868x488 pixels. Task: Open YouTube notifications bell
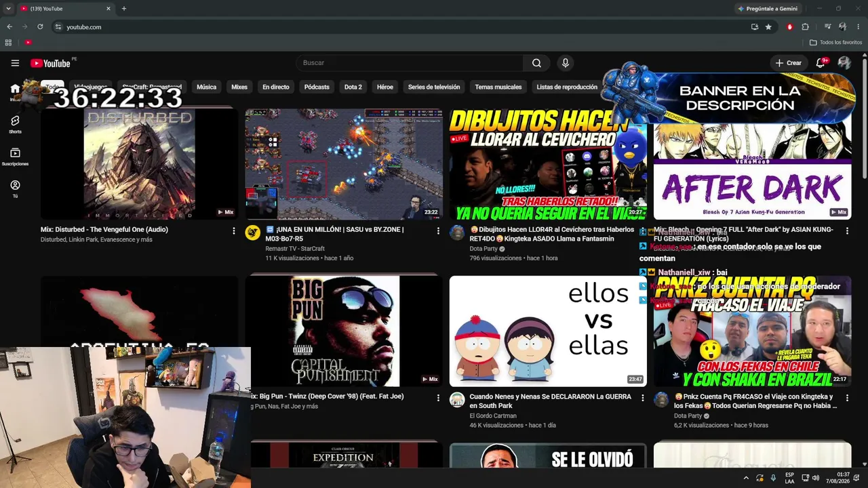tap(821, 62)
